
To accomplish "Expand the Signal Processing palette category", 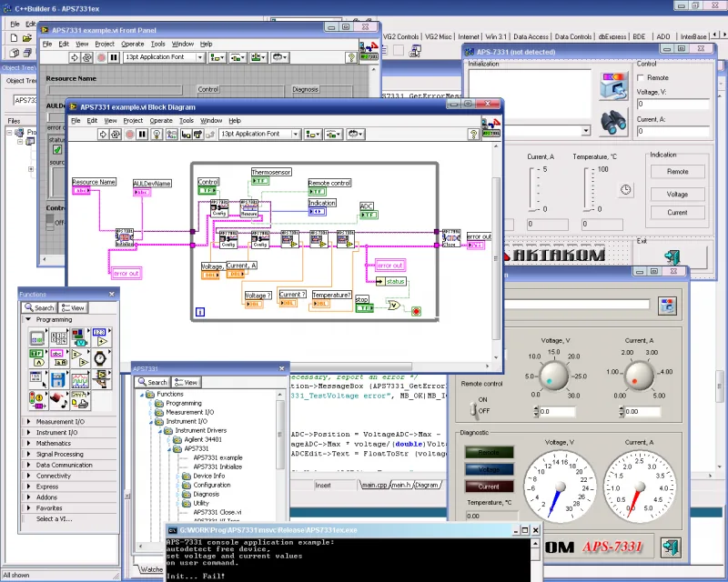I will [x=28, y=455].
